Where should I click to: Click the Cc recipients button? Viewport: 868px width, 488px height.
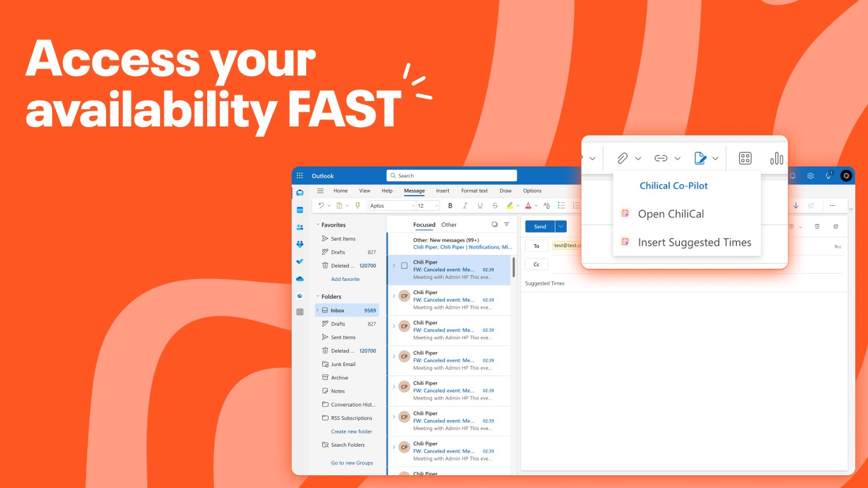tap(536, 264)
